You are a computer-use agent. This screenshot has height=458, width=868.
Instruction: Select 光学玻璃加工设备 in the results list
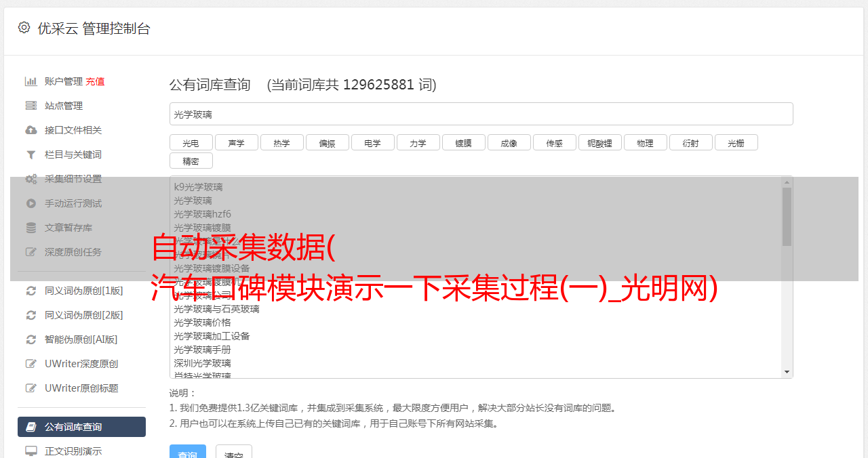click(x=212, y=336)
